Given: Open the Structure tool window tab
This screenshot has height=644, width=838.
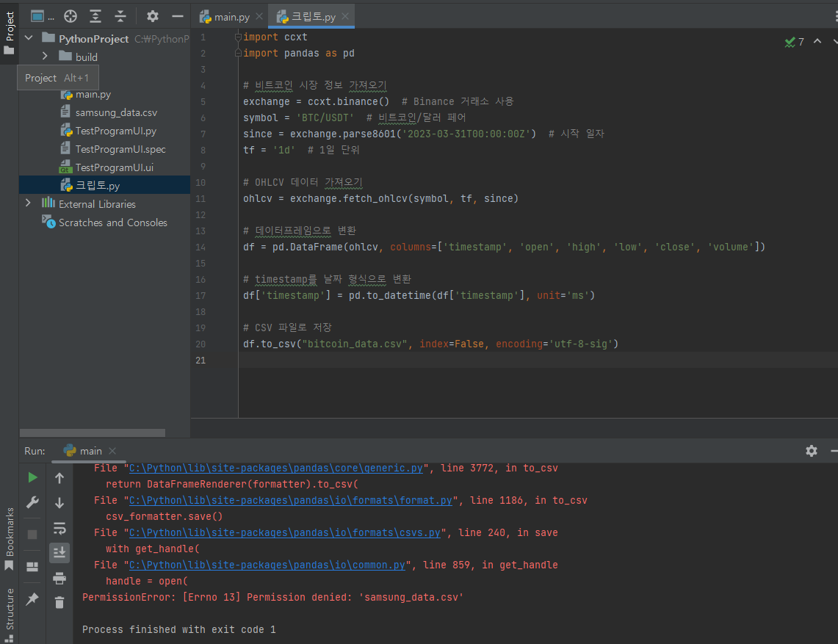Looking at the screenshot, I should [x=10, y=609].
